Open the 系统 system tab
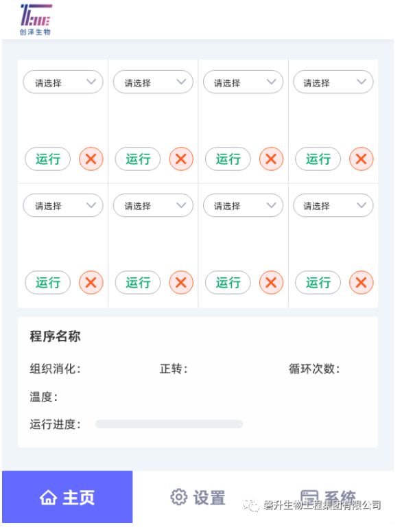The height and width of the screenshot is (532, 402). click(x=328, y=498)
